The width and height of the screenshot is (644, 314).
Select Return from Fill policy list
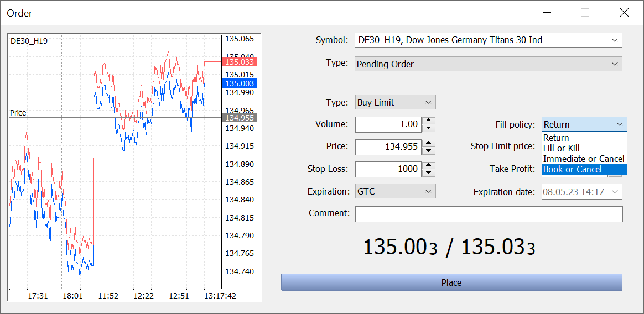point(556,138)
